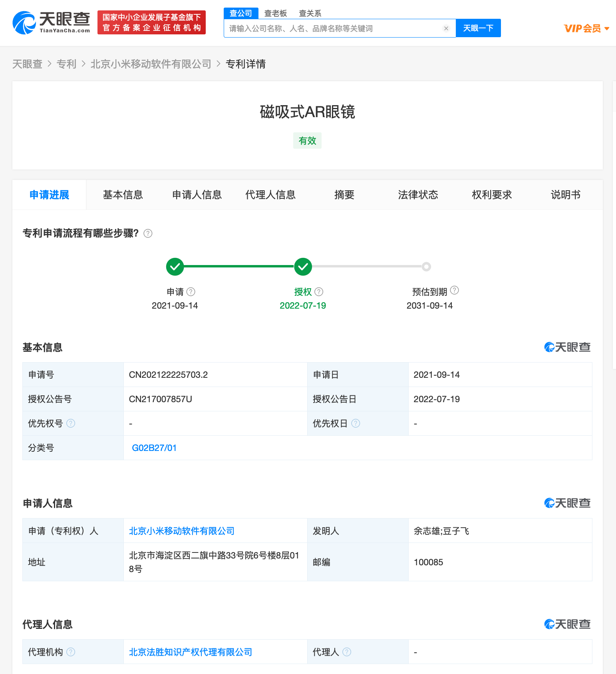Viewport: 616px width, 674px height.
Task: Open 申请进展 tab
Action: [x=50, y=195]
